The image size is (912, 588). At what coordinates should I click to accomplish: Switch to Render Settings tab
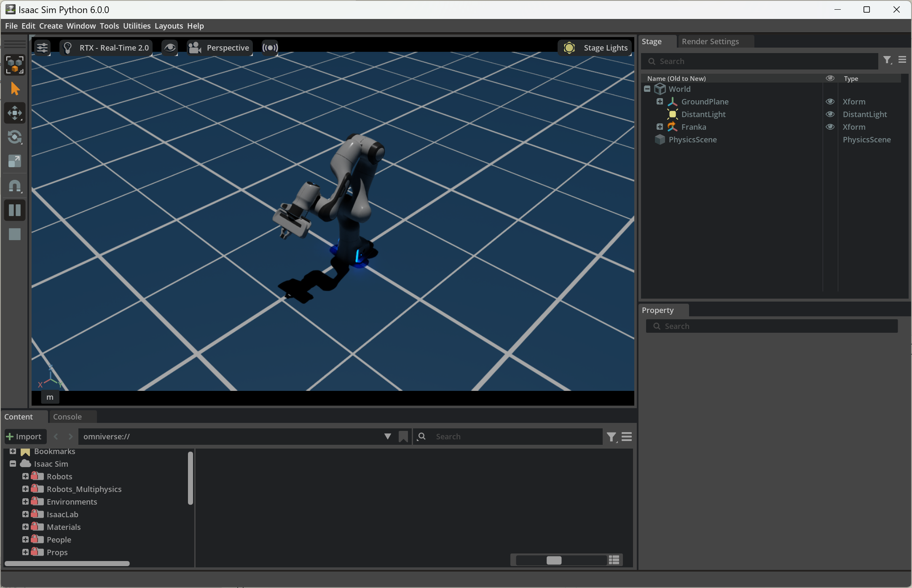[x=711, y=41]
